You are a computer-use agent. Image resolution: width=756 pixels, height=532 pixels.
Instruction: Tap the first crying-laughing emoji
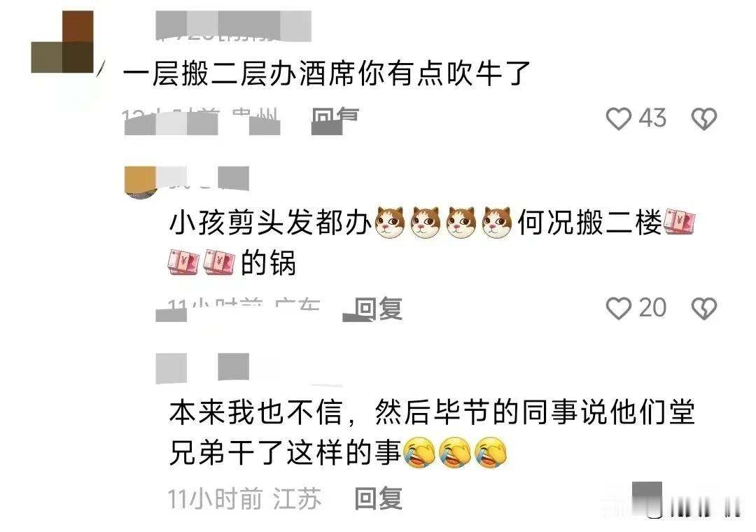point(419,453)
